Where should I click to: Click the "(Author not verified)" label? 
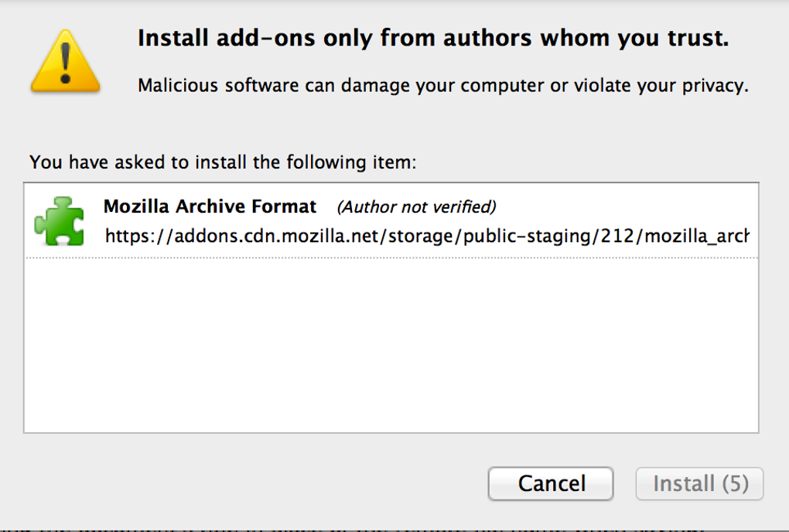point(416,207)
